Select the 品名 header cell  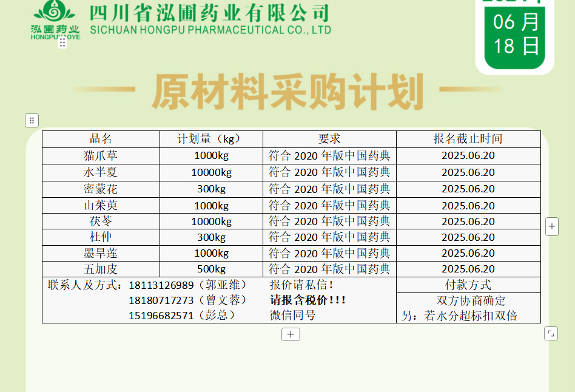(x=101, y=139)
